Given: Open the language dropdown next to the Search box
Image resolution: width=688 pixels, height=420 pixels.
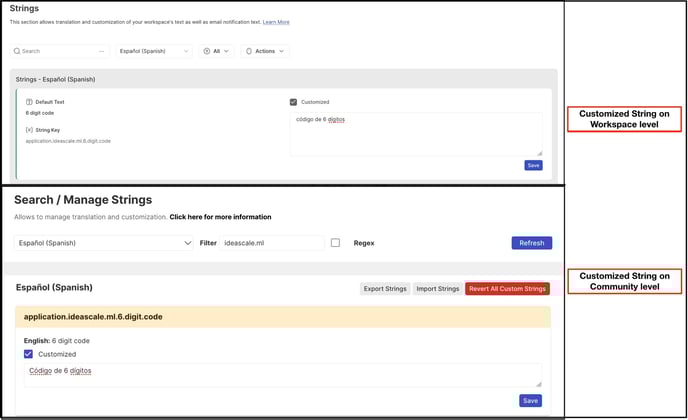Looking at the screenshot, I should click(x=154, y=51).
